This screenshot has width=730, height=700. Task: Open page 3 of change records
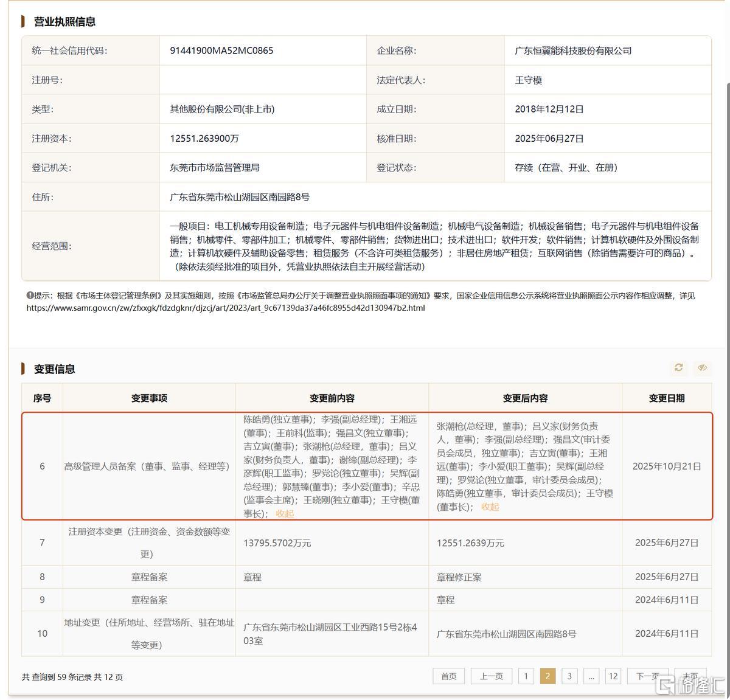569,676
